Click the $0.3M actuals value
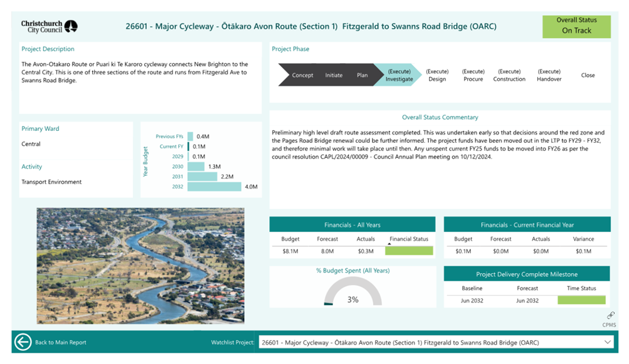 [366, 251]
